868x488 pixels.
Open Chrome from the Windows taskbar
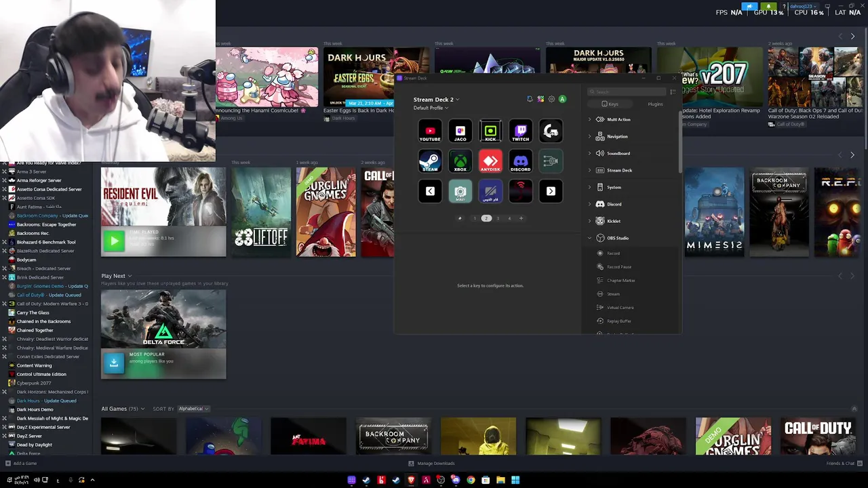pos(471,480)
